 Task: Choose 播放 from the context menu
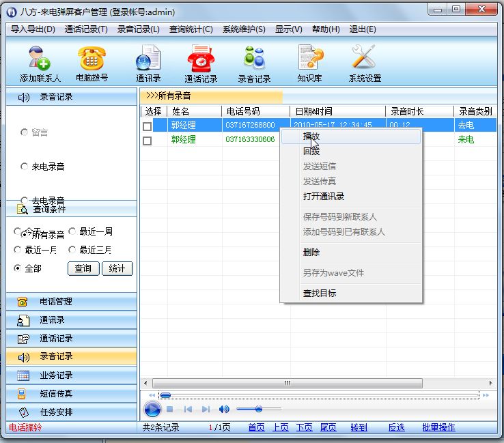point(311,137)
